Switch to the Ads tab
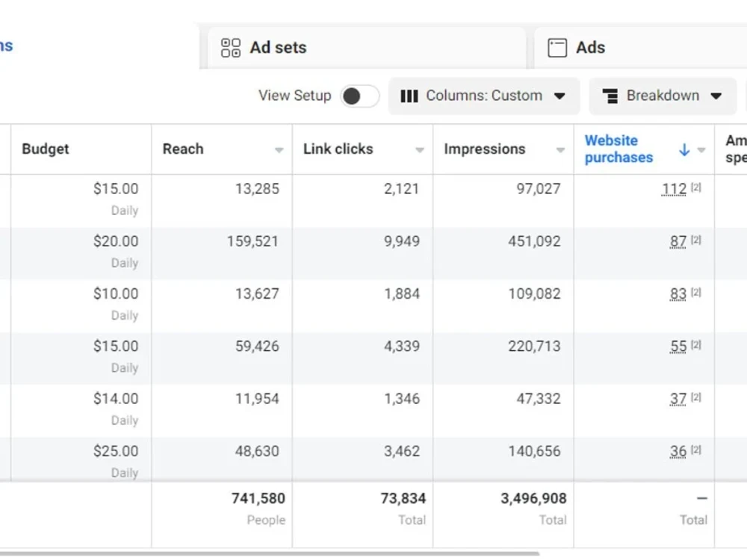This screenshot has height=560, width=747. click(x=590, y=48)
